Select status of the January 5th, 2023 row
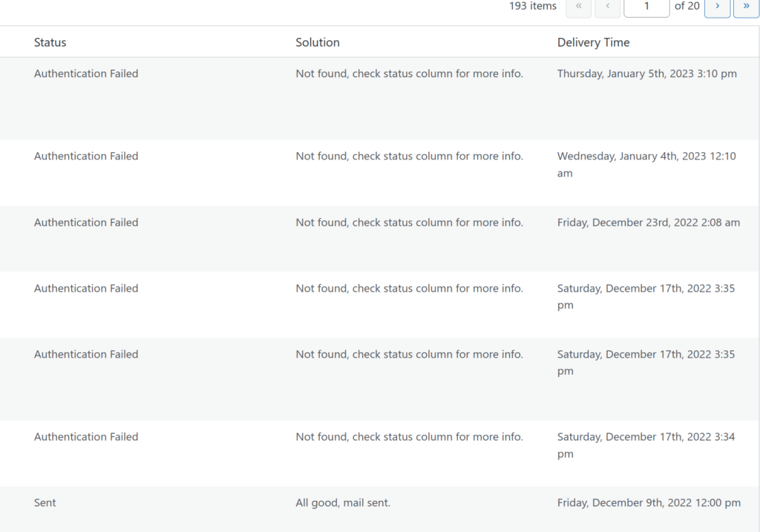This screenshot has width=760, height=532. (86, 73)
